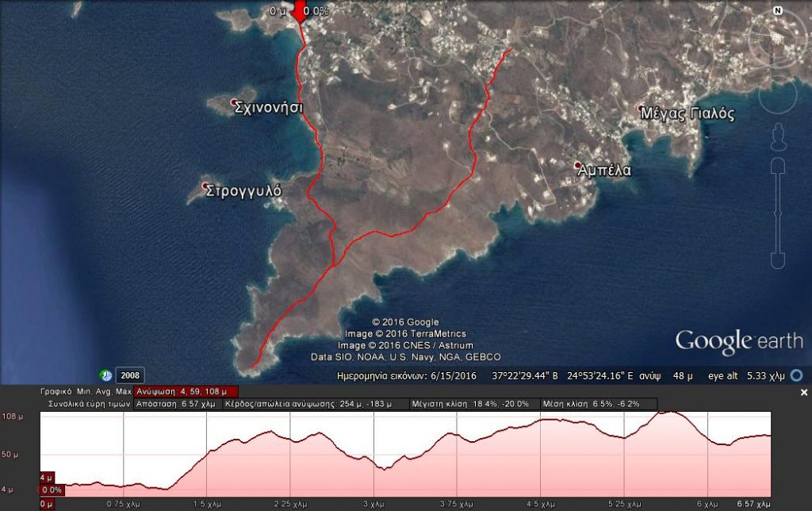
Task: Select the Στρογγυλό placemark dot
Action: [202, 187]
